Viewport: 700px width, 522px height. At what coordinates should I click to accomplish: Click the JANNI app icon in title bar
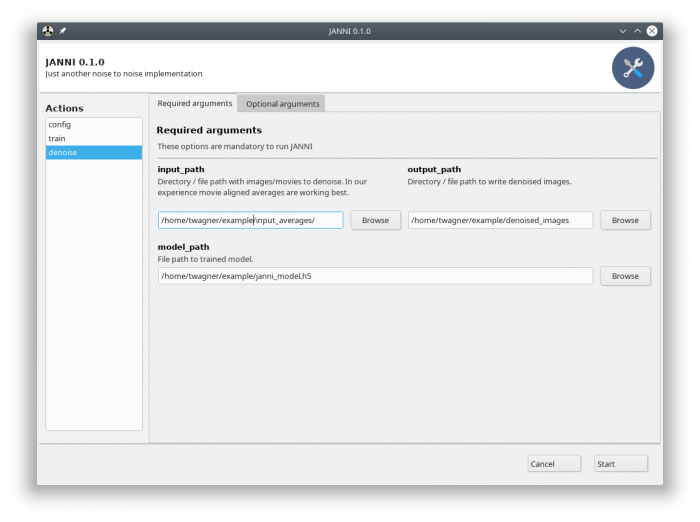pos(48,31)
